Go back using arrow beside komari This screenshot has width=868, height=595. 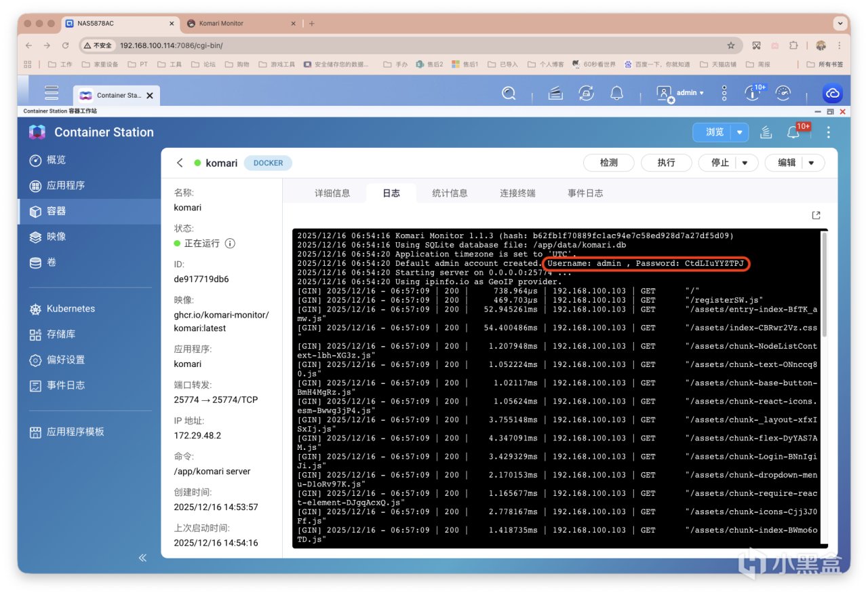(180, 163)
